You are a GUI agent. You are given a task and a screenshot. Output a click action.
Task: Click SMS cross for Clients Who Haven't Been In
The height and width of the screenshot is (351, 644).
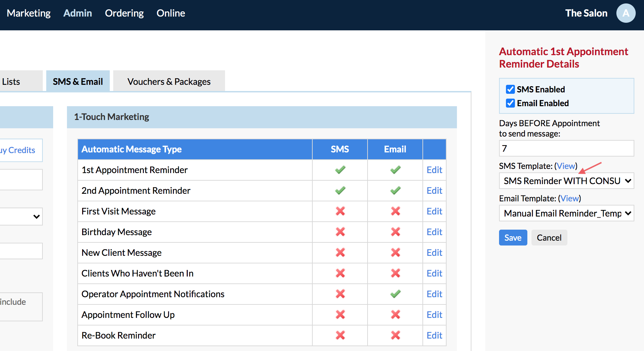340,273
